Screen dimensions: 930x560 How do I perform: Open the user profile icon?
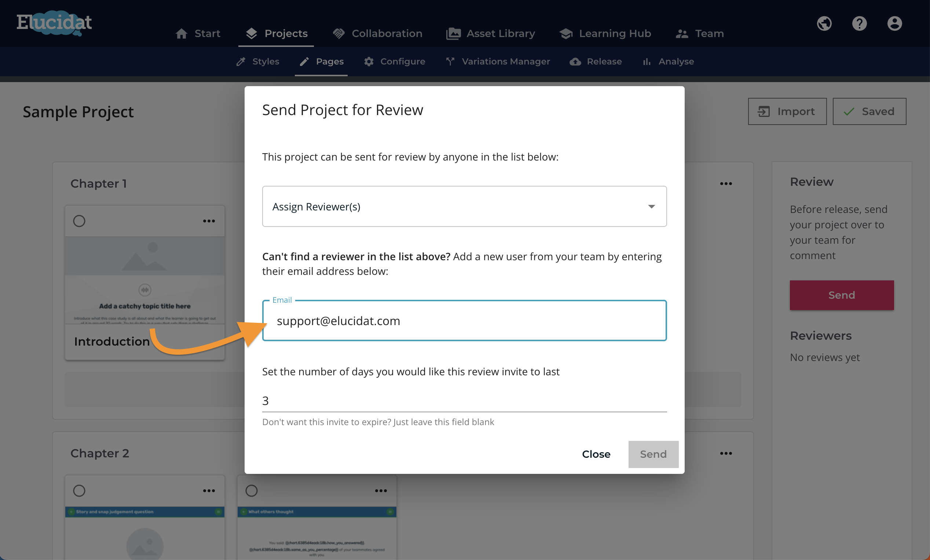click(894, 23)
